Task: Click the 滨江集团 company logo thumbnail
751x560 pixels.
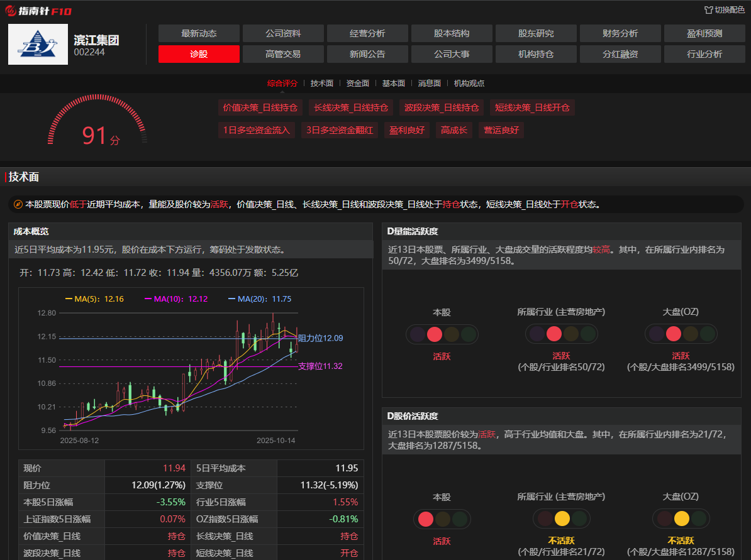Action: pos(38,44)
